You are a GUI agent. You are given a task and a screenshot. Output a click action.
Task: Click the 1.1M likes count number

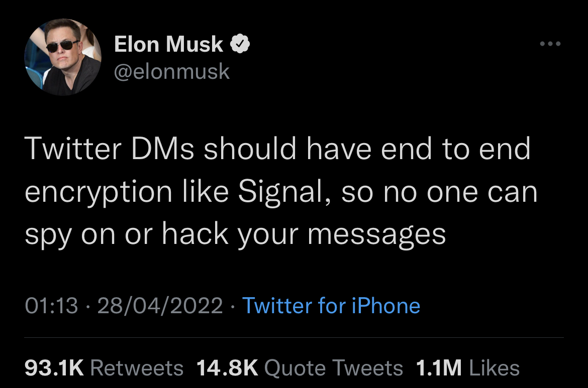tap(439, 368)
